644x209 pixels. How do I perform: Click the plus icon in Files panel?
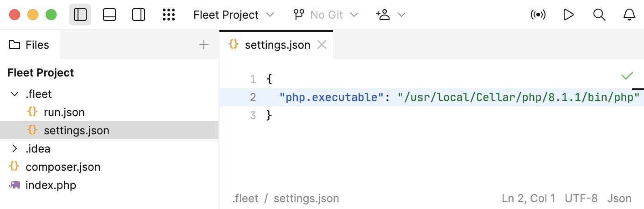tap(204, 45)
